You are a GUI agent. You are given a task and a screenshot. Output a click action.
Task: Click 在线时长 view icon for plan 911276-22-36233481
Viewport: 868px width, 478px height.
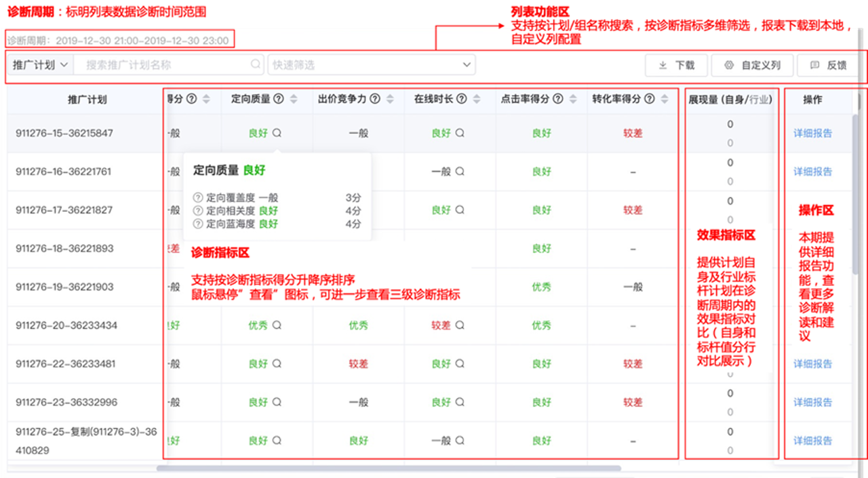coord(460,364)
